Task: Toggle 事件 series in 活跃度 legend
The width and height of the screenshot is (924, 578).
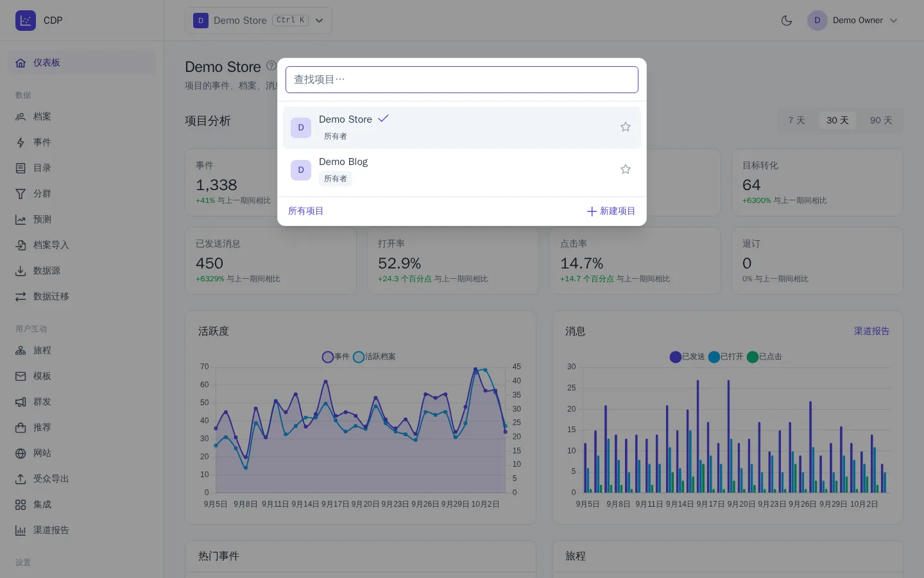Action: 336,356
